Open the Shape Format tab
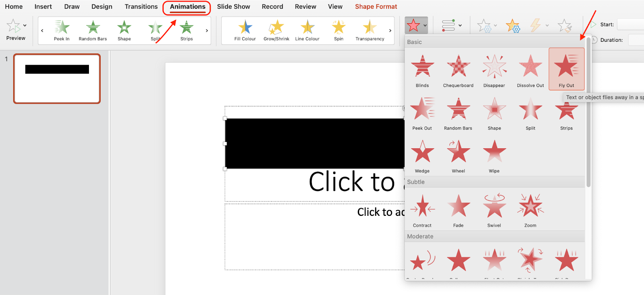Viewport: 644px width, 295px height. pos(376,6)
